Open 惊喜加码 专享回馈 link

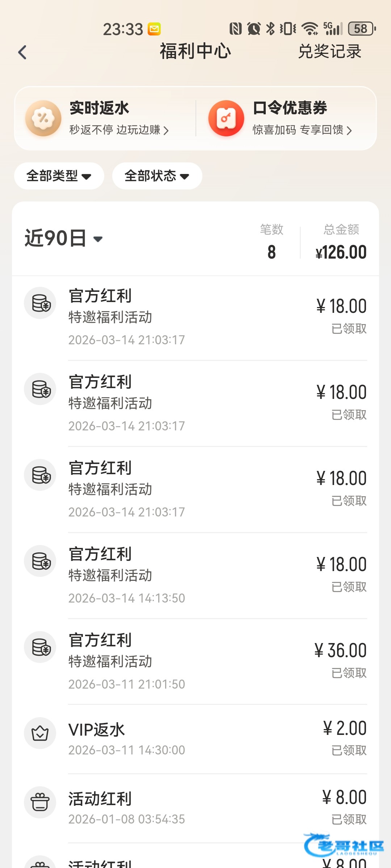[x=302, y=130]
